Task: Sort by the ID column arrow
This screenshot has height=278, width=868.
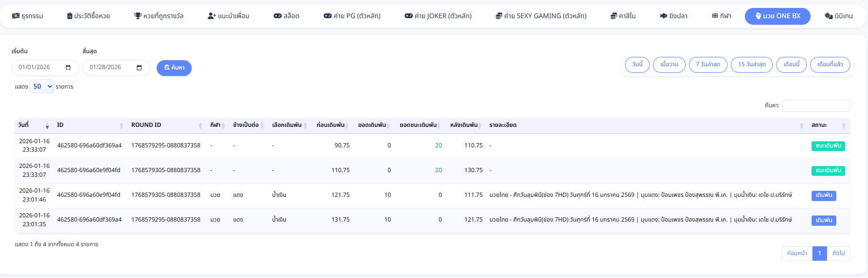Action: tap(121, 125)
